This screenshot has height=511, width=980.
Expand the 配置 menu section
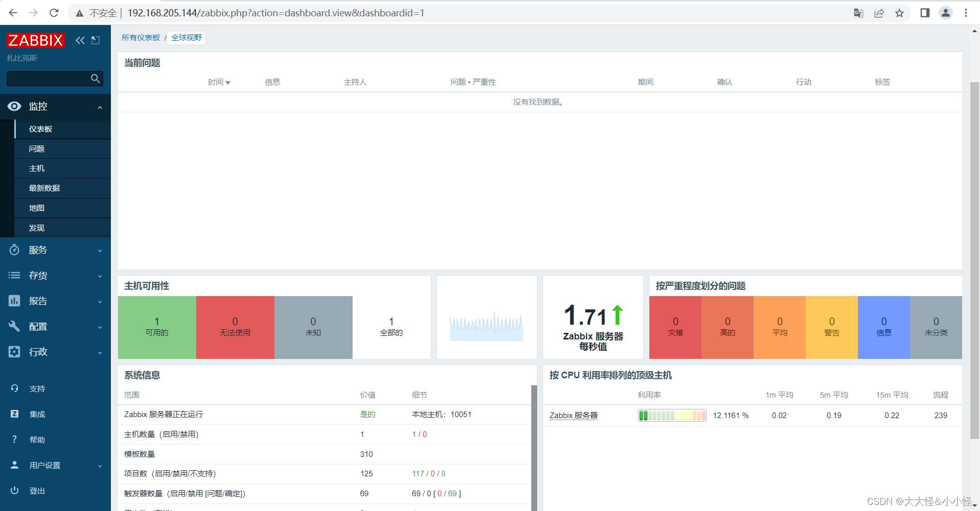coord(100,327)
